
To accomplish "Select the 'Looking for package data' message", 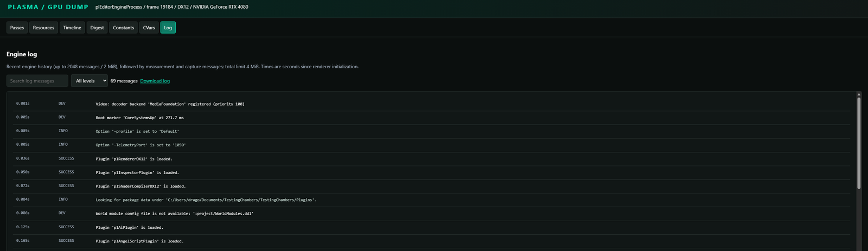I will pos(206,199).
